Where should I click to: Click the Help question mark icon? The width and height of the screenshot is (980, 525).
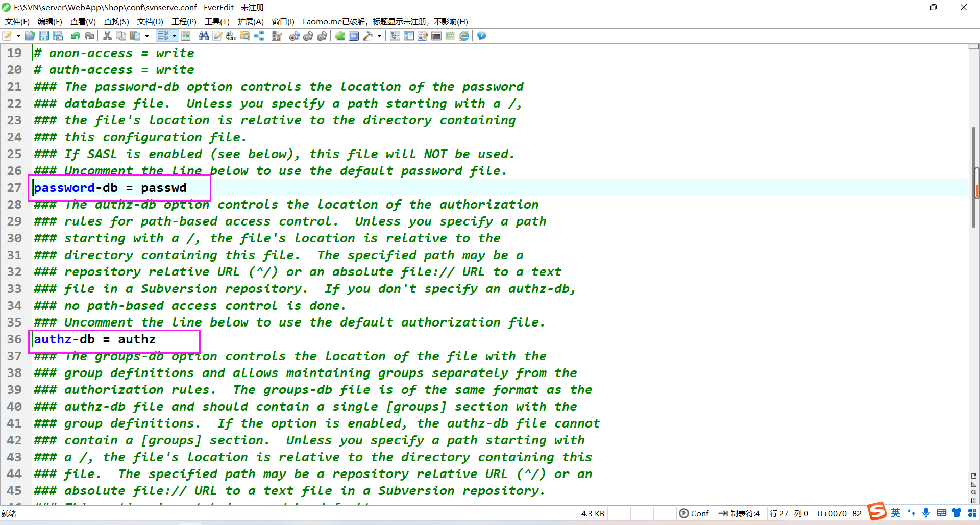coord(481,36)
